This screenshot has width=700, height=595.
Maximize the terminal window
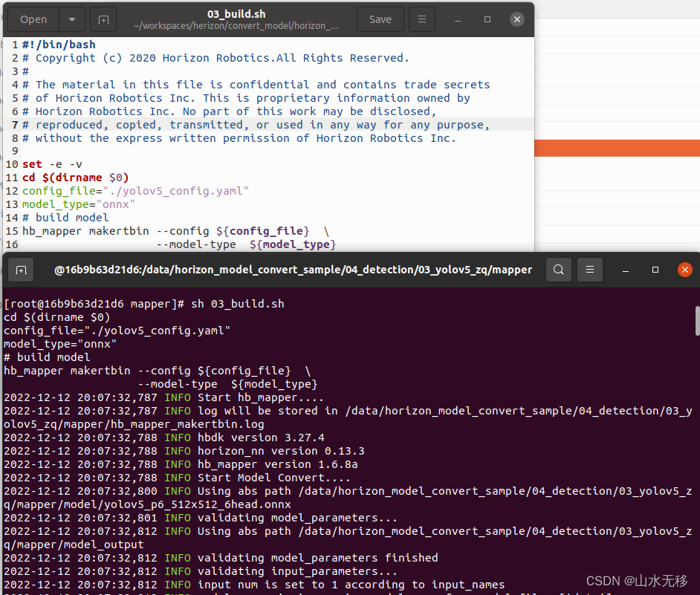tap(655, 270)
